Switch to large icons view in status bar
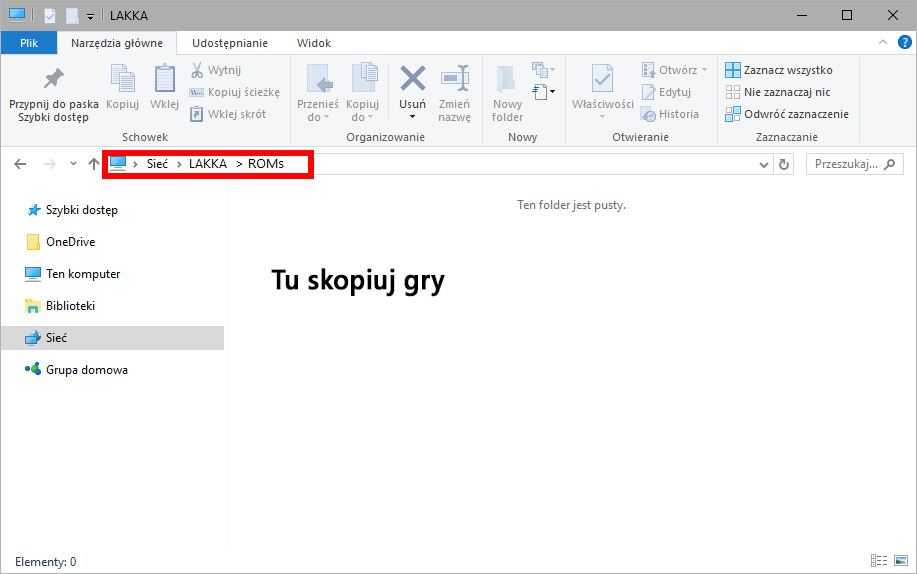This screenshot has width=917, height=574. pos(900,561)
